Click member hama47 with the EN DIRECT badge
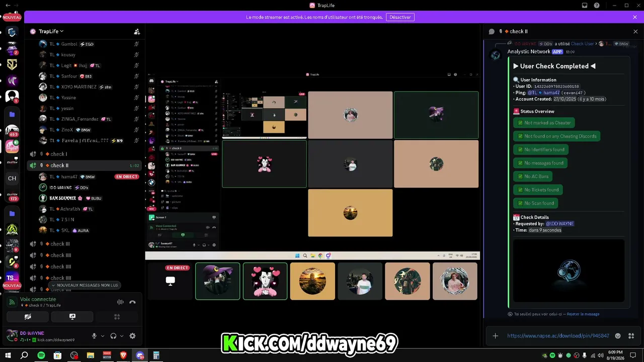The height and width of the screenshot is (362, 644). click(x=85, y=177)
